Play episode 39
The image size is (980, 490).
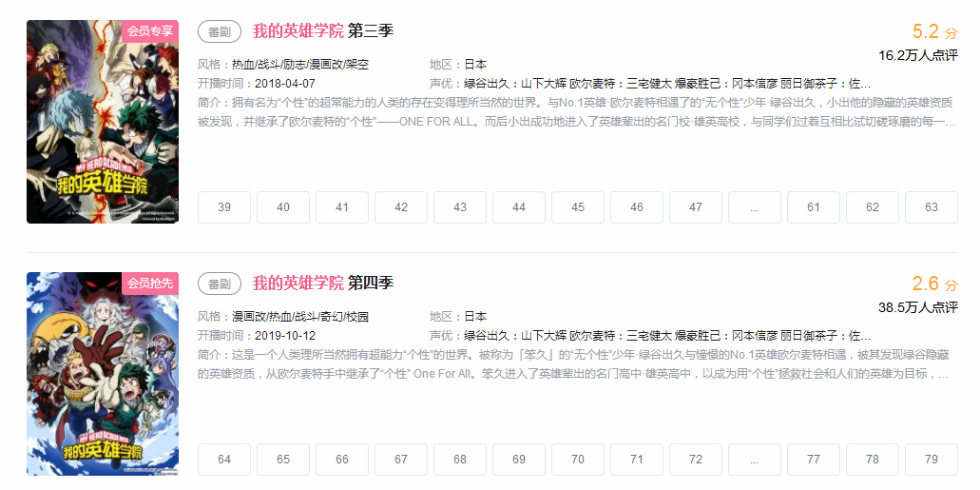click(224, 207)
